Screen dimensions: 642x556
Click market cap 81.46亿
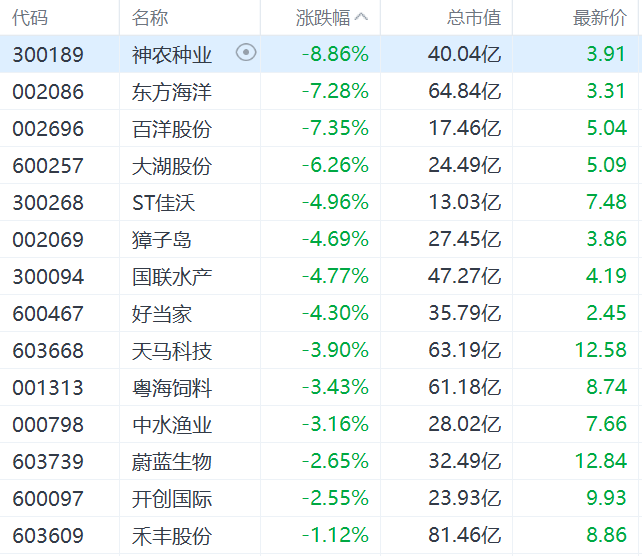coord(464,535)
